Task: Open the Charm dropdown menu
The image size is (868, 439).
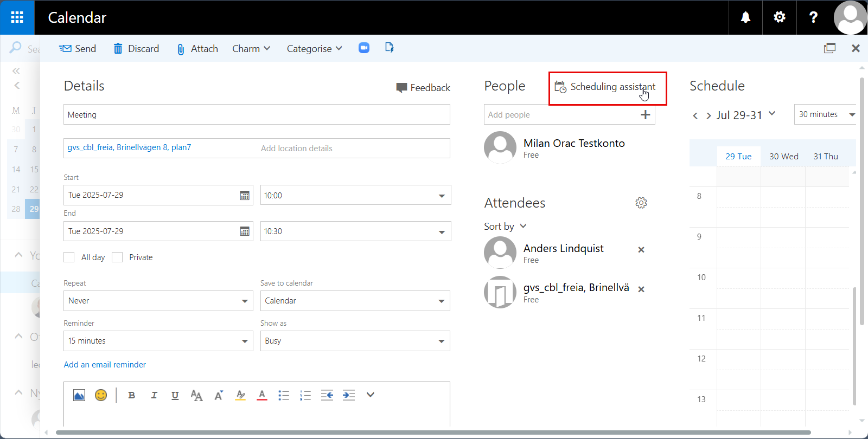Action: point(251,49)
